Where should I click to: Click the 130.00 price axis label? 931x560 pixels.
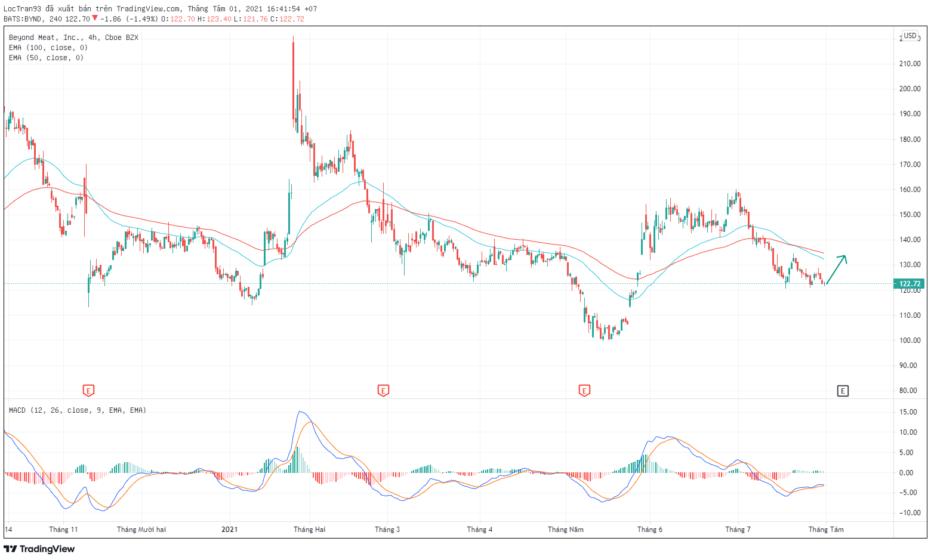click(x=910, y=265)
